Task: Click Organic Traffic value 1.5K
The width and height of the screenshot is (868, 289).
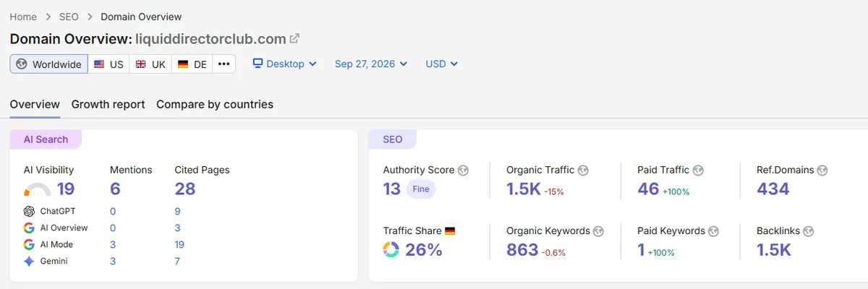Action: point(524,189)
